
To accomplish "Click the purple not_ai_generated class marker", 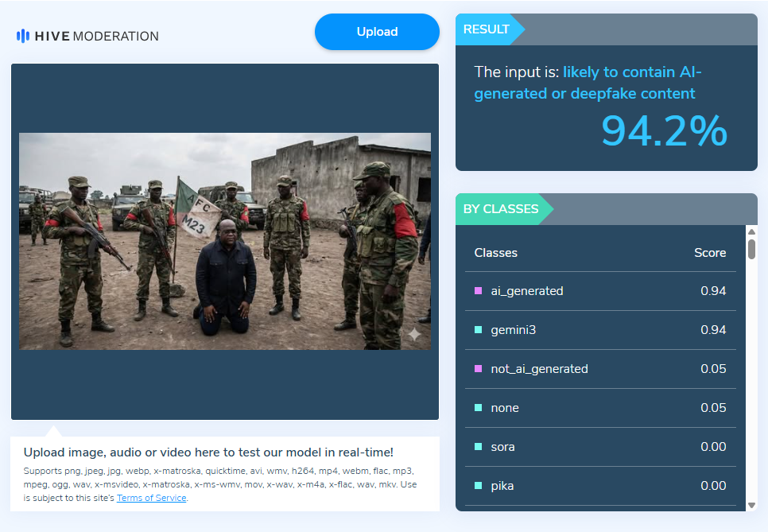I will click(x=478, y=369).
